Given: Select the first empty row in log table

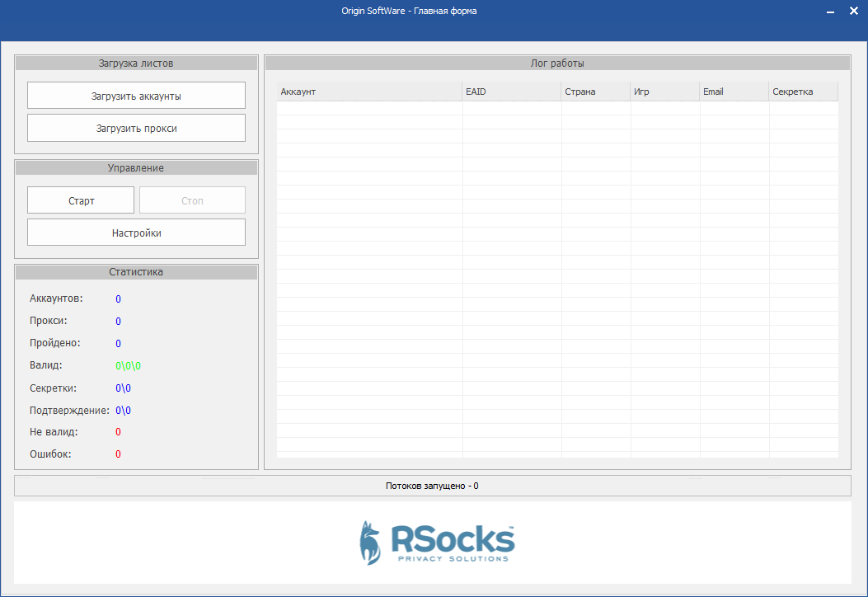Looking at the screenshot, I should click(557, 108).
